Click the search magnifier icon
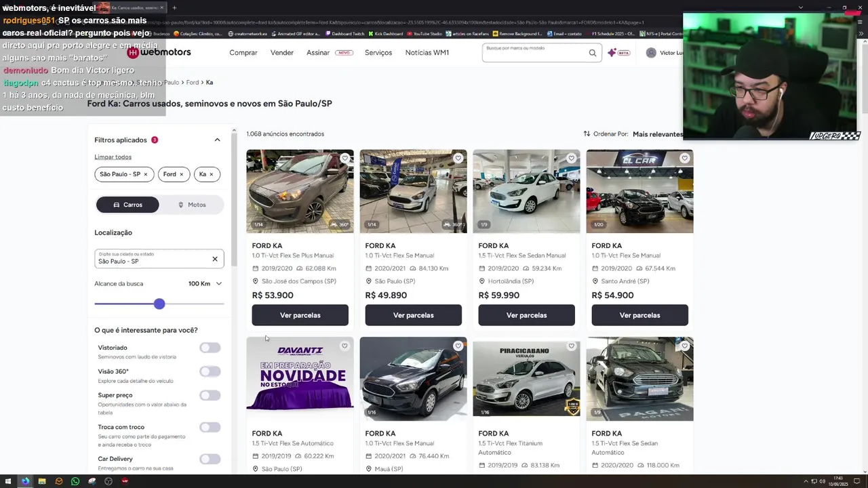This screenshot has height=488, width=868. [593, 53]
